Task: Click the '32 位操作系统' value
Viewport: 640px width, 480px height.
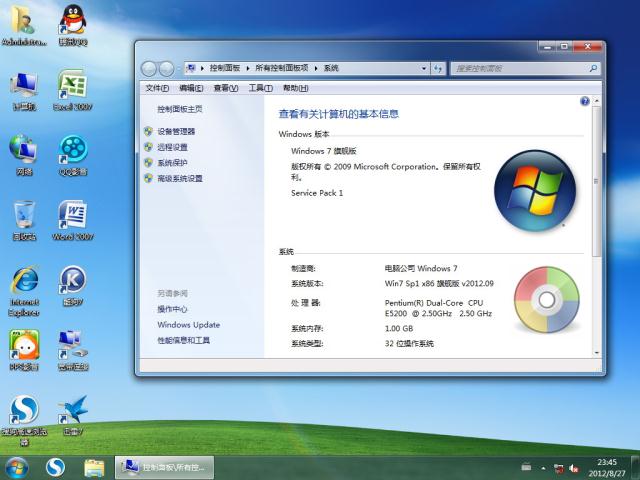Action: click(409, 344)
